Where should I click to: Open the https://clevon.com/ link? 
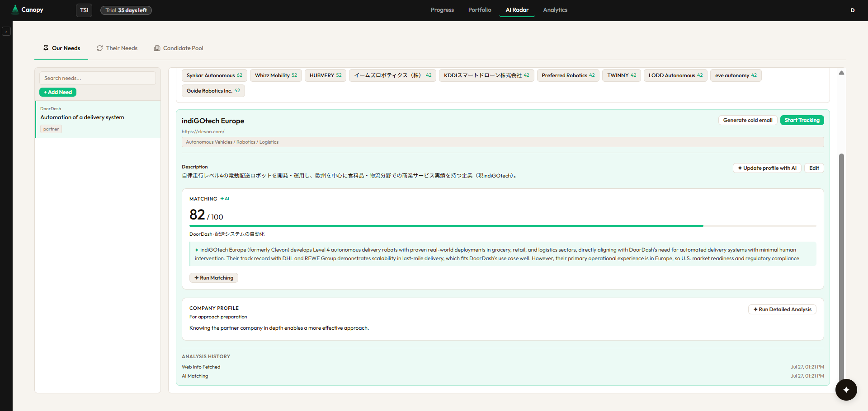203,131
